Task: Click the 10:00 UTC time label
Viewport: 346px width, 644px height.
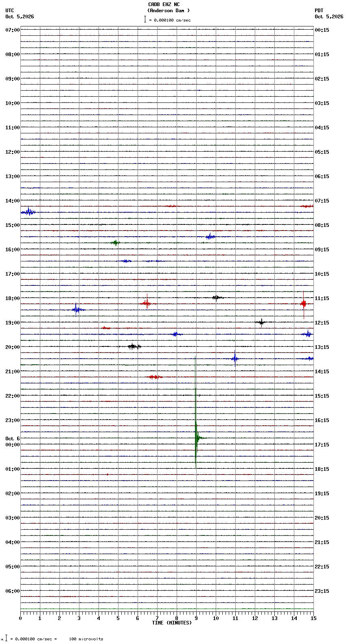Action: click(13, 103)
